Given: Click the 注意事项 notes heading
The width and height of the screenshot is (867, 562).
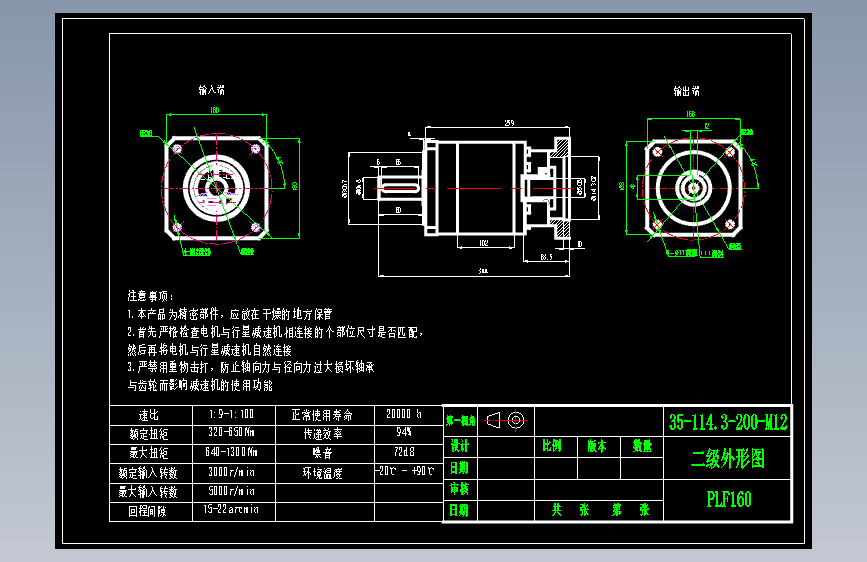Looking at the screenshot, I should (150, 296).
